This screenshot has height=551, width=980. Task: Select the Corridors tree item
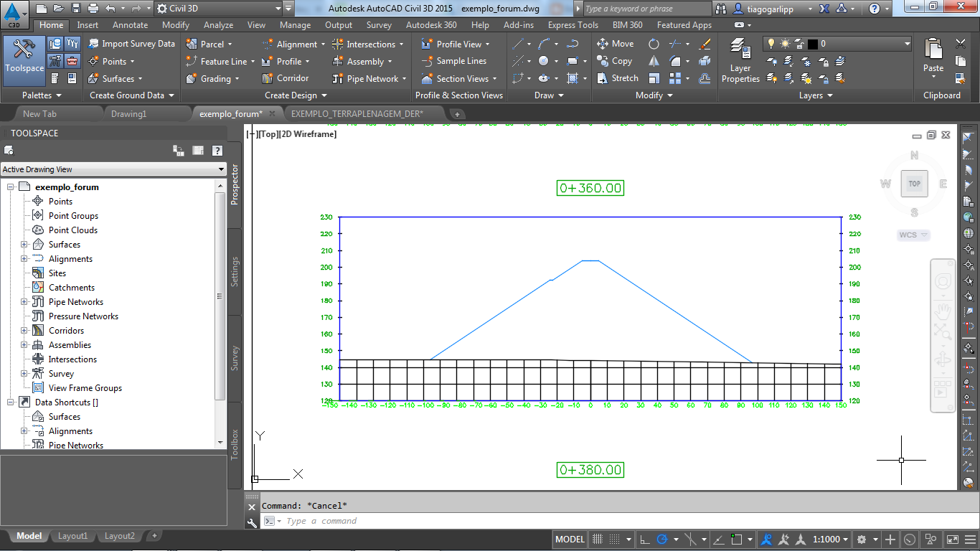(x=66, y=331)
